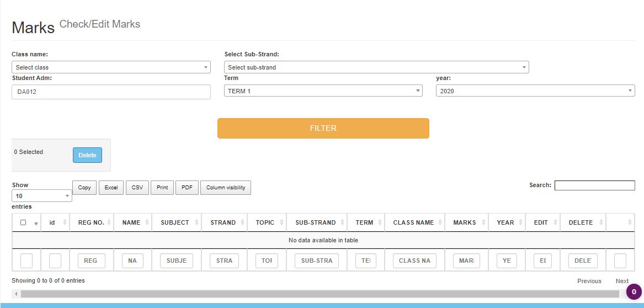Click the blue Delete button

(87, 155)
